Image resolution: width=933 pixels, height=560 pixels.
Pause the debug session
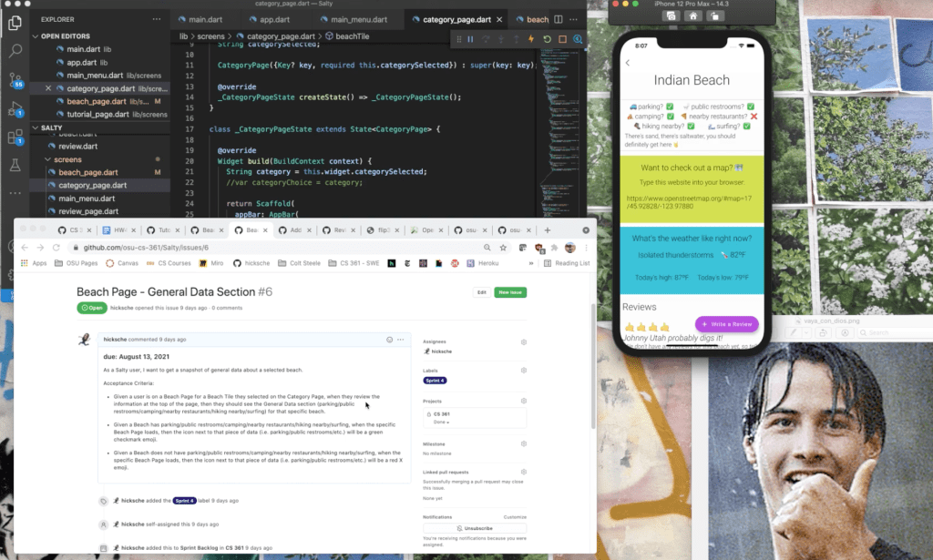(x=470, y=39)
